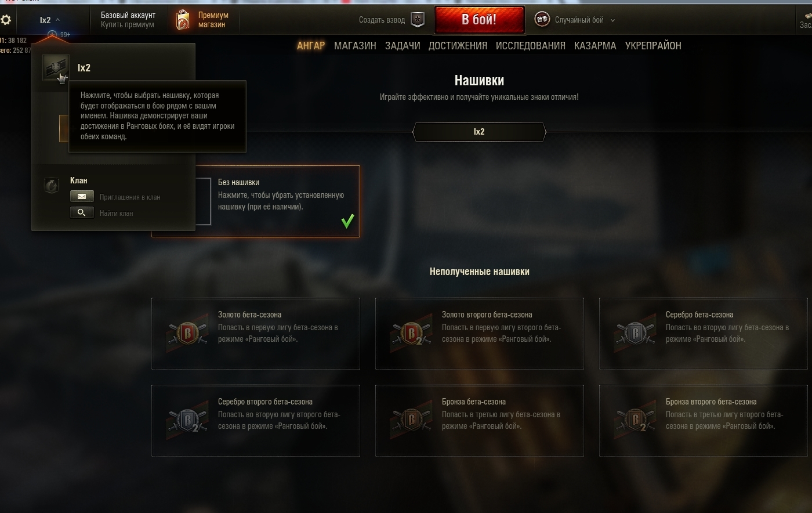The height and width of the screenshot is (513, 812).
Task: Click 'Купить премиум' link
Action: [x=128, y=25]
